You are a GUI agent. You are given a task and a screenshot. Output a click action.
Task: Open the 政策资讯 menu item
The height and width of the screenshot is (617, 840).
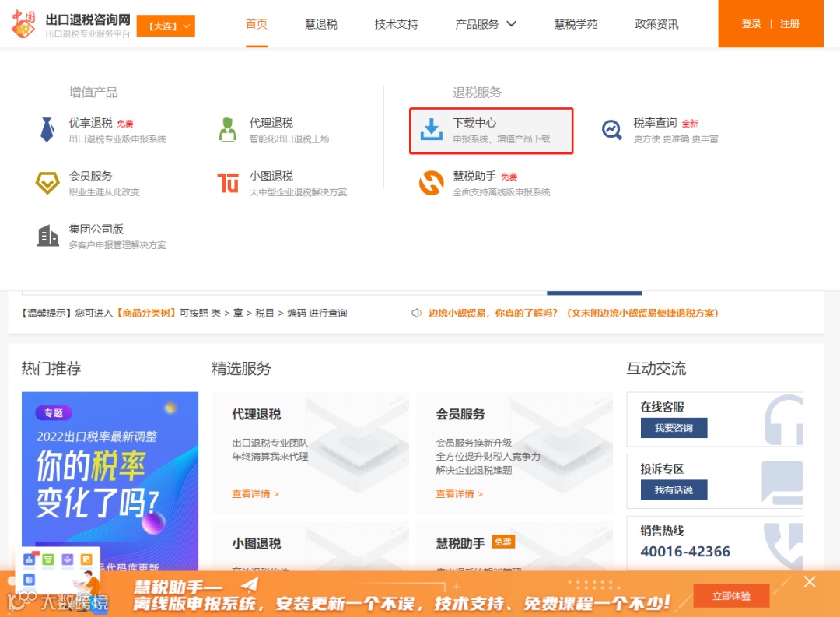point(656,24)
